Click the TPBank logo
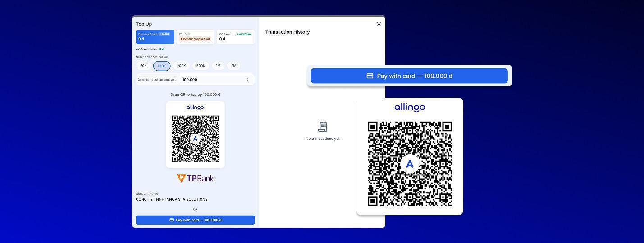644x243 pixels. point(195,178)
